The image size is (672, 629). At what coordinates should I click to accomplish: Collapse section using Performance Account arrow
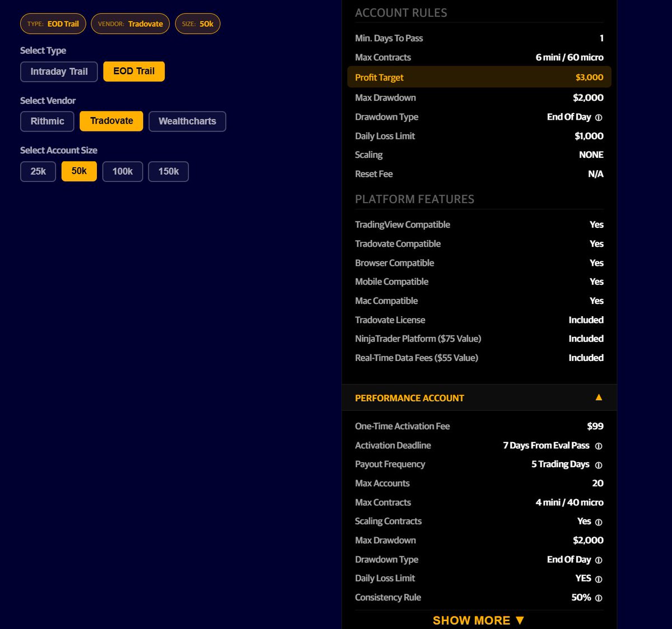pos(599,397)
